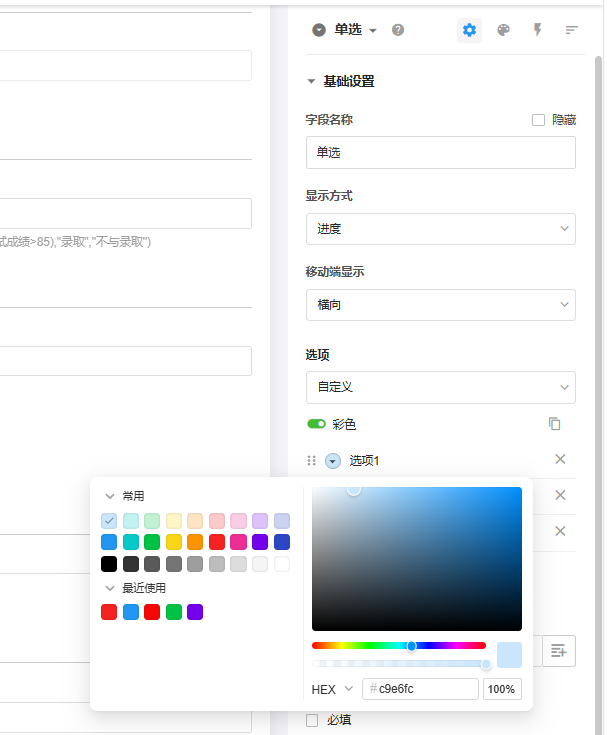
Task: Open the 移动端显示 dropdown showing 横向
Action: [x=440, y=305]
